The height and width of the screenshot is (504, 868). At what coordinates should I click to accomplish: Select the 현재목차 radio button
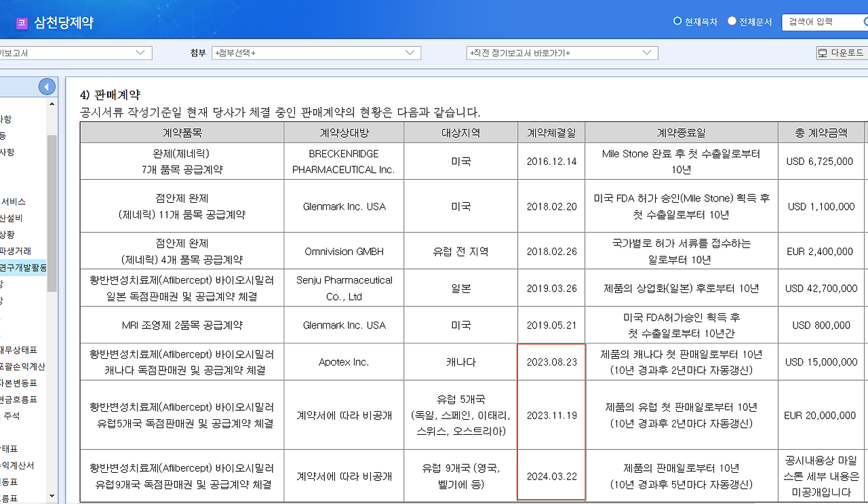click(x=676, y=21)
